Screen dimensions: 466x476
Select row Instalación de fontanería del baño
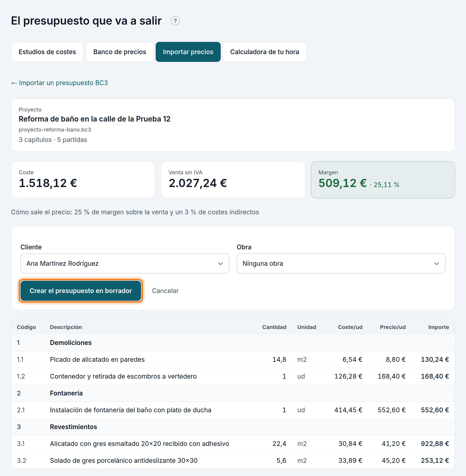click(233, 410)
